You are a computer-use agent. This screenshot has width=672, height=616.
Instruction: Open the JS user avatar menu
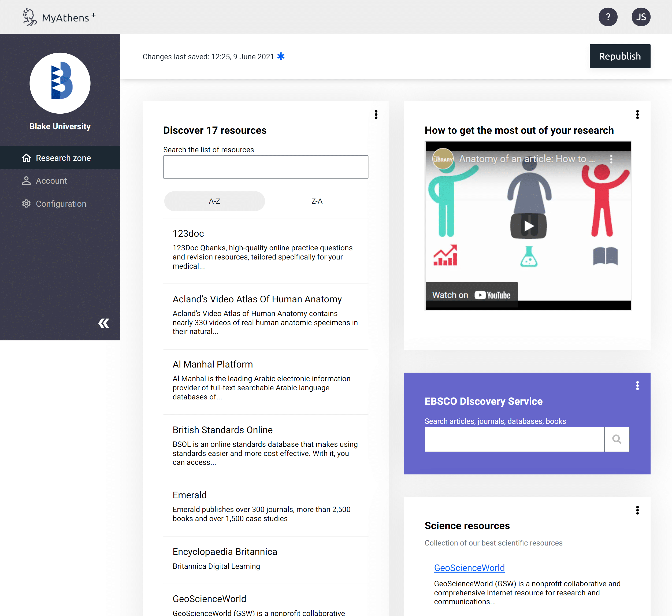point(641,17)
